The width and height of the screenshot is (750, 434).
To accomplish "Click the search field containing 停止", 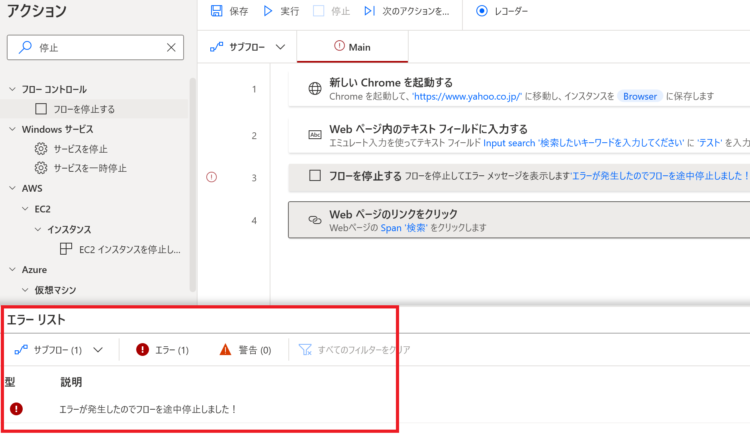I will pyautogui.click(x=95, y=47).
